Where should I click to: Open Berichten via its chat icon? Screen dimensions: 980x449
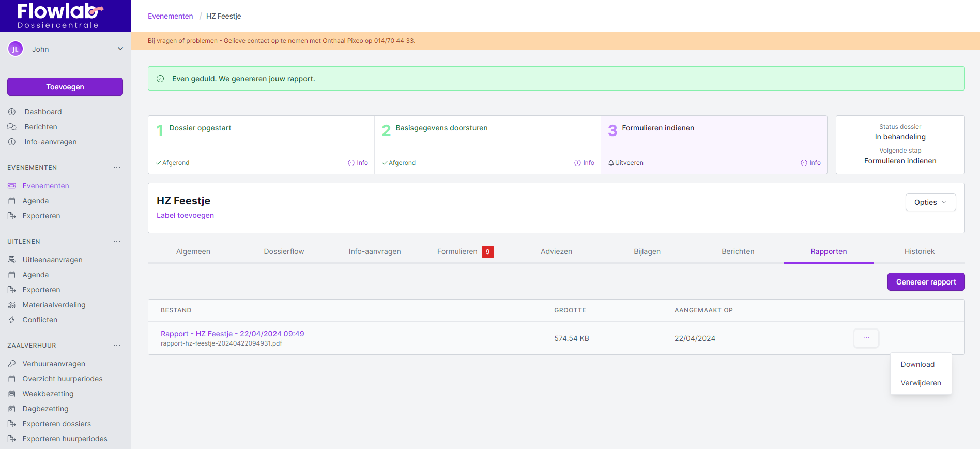pyautogui.click(x=12, y=127)
